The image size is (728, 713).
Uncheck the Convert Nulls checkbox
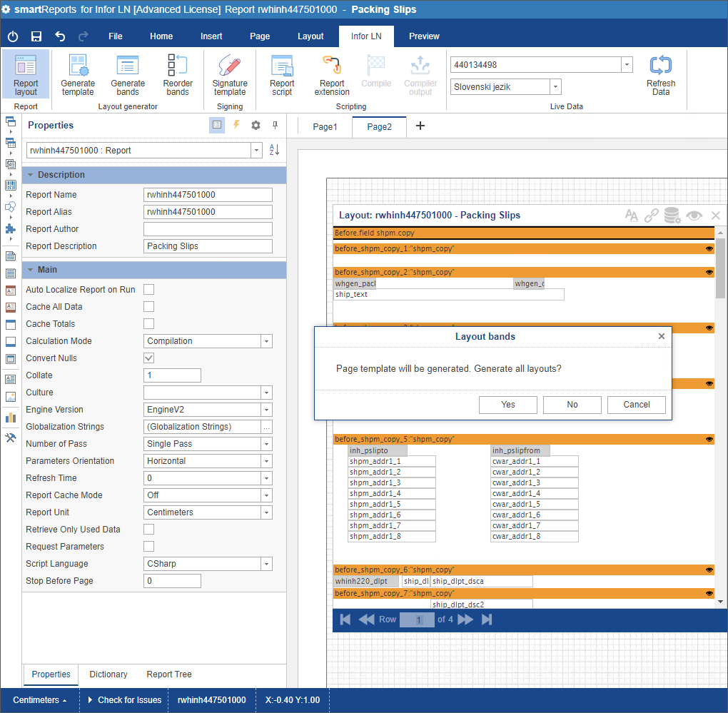pyautogui.click(x=148, y=358)
